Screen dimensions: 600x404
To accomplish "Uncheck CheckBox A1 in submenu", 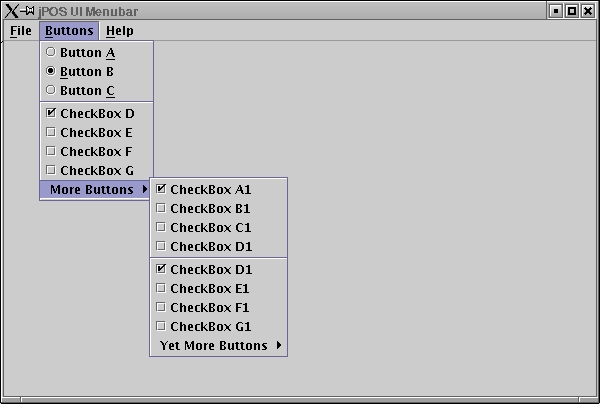I will click(210, 190).
